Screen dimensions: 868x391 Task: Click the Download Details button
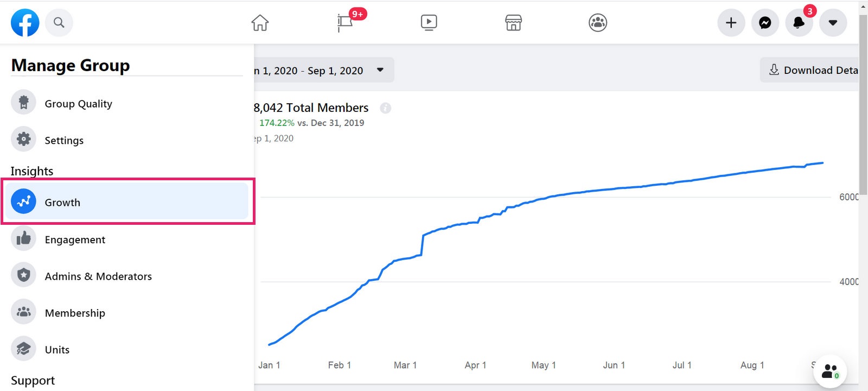click(x=809, y=70)
